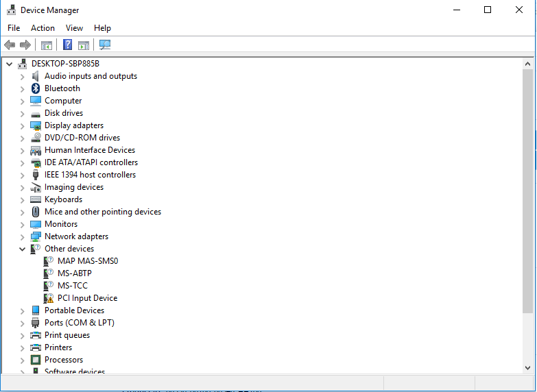Click the Display adapters icon

pos(35,125)
